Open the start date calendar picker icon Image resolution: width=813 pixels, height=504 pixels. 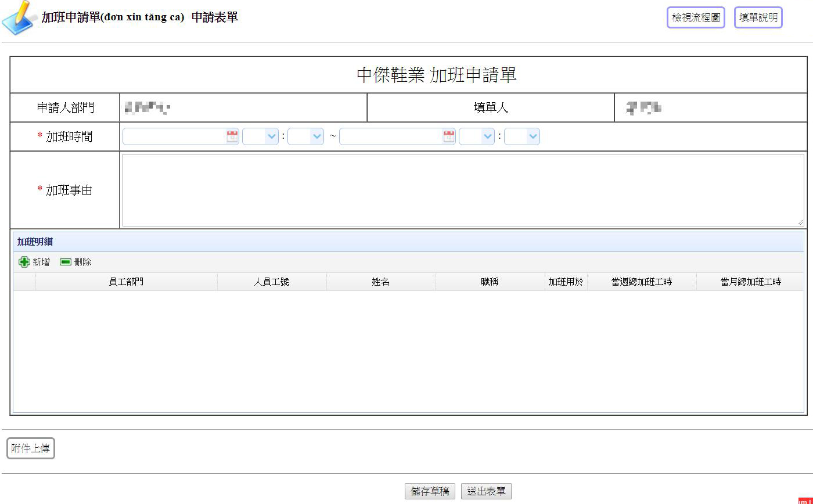232,136
